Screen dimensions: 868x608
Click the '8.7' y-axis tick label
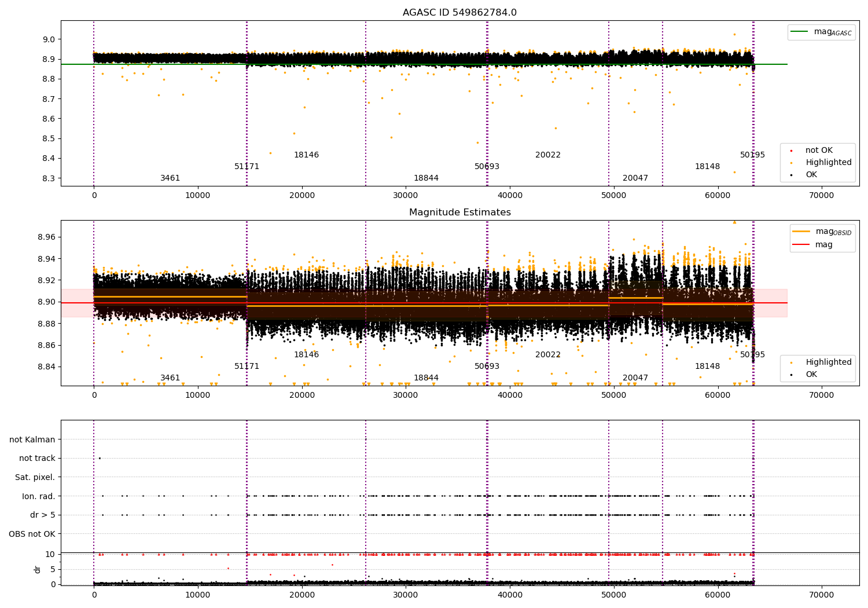(48, 99)
